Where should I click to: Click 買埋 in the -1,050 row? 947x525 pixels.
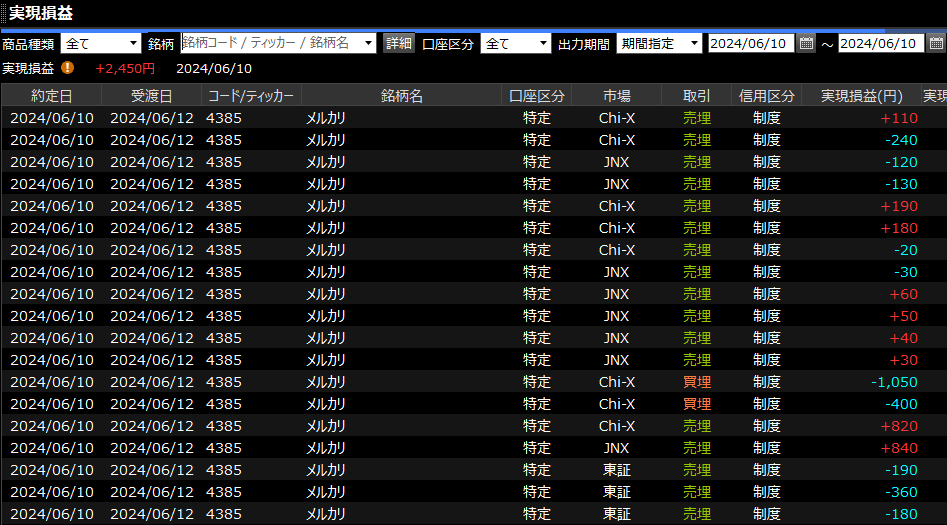[696, 382]
